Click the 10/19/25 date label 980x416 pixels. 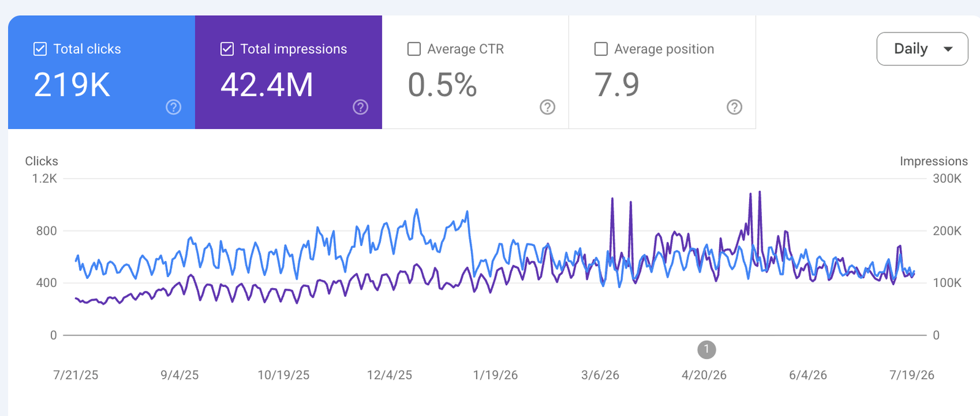click(284, 375)
